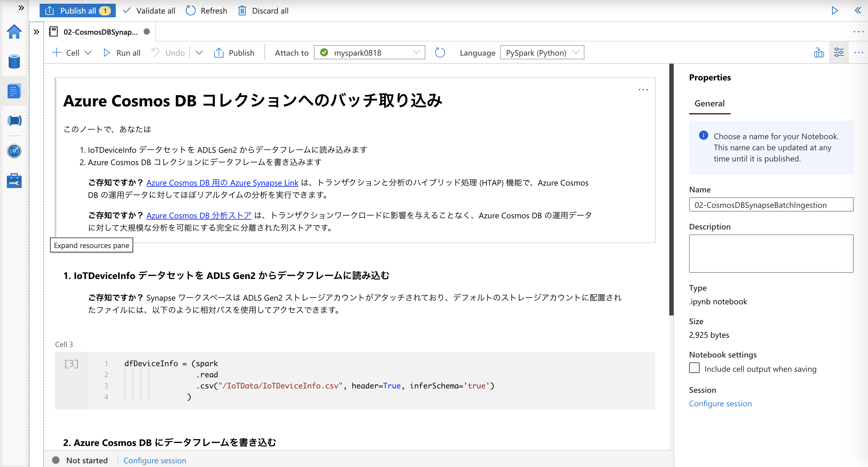
Task: Open the Monitor hub in the sidebar
Action: point(14,151)
